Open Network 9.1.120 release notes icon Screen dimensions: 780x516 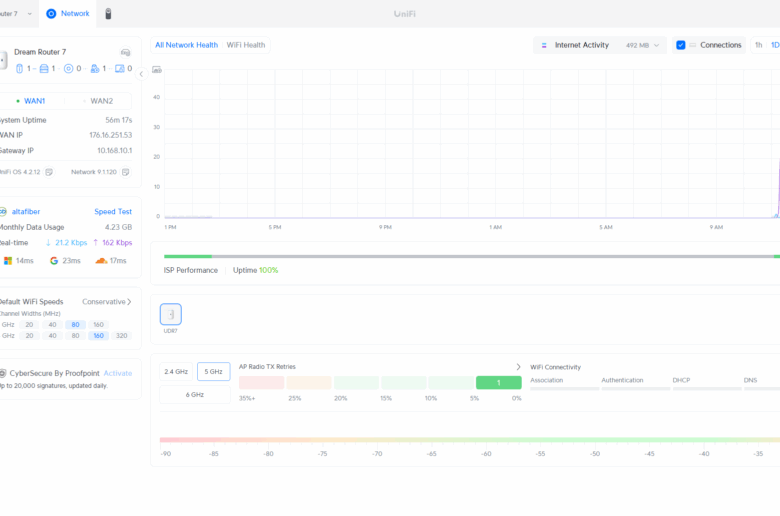click(125, 172)
